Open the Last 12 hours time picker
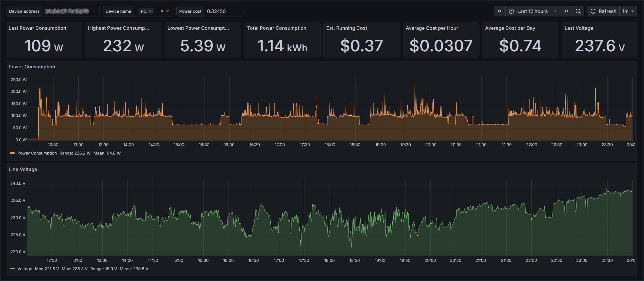Image resolution: width=644 pixels, height=281 pixels. pyautogui.click(x=532, y=11)
